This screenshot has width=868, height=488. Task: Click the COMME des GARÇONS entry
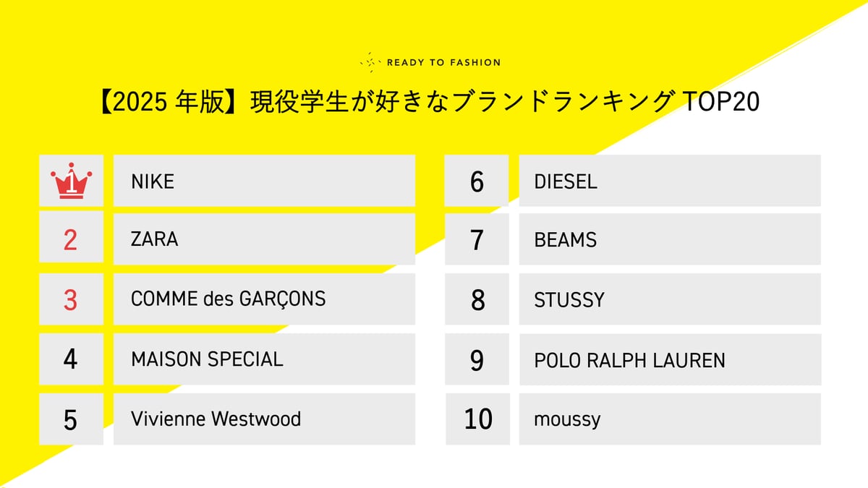point(264,299)
